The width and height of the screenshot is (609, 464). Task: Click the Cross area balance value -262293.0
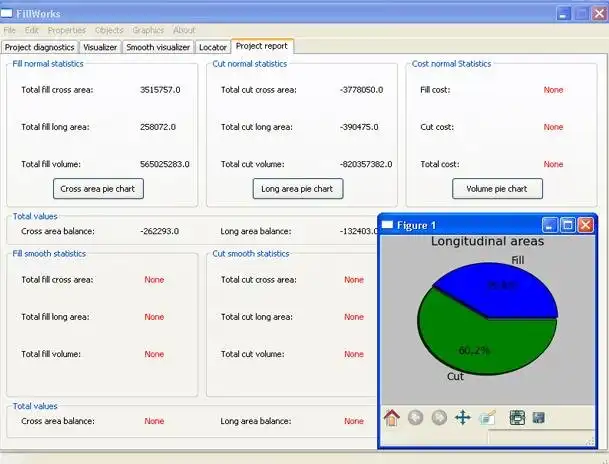(x=160, y=231)
